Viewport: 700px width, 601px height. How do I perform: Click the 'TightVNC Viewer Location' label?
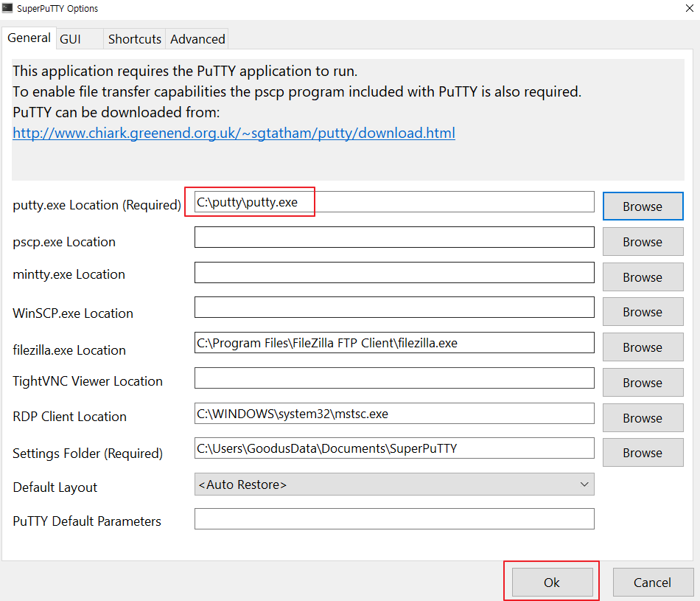click(x=88, y=381)
